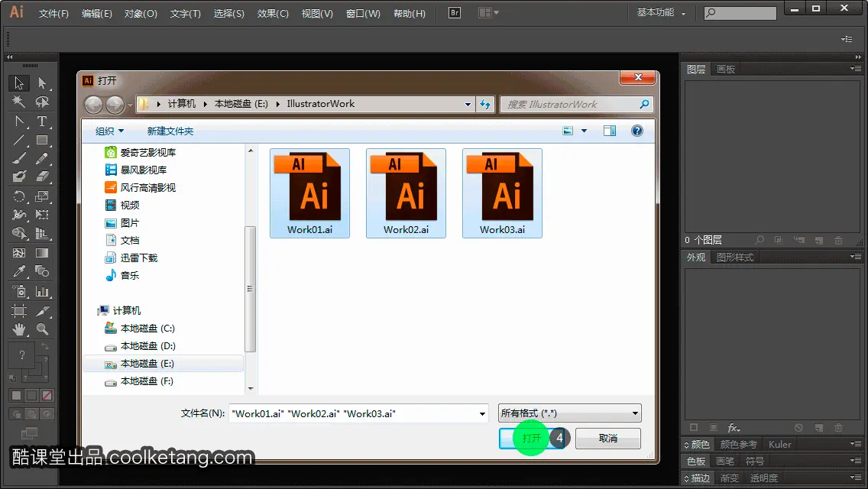Expand the 描边 panel section
The height and width of the screenshot is (489, 868).
click(696, 478)
